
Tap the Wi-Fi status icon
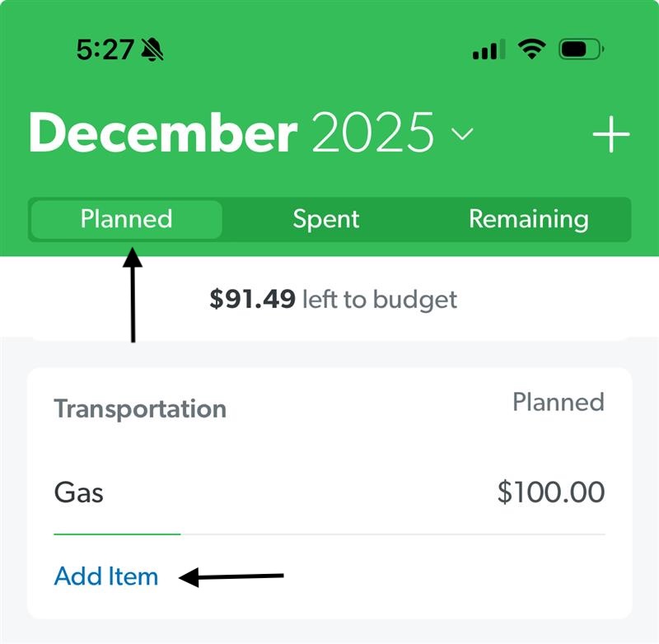(x=531, y=49)
